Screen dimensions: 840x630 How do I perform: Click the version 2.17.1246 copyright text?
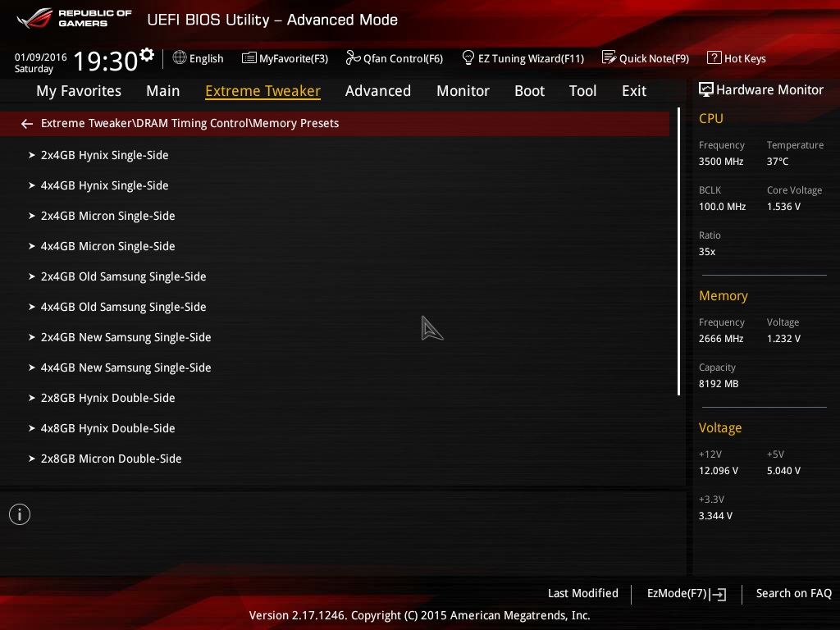419,615
